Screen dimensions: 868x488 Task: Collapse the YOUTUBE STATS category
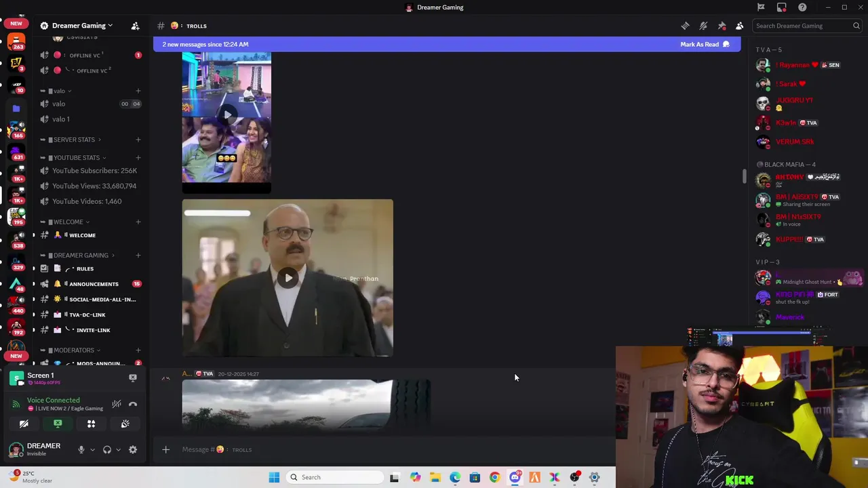tap(77, 157)
